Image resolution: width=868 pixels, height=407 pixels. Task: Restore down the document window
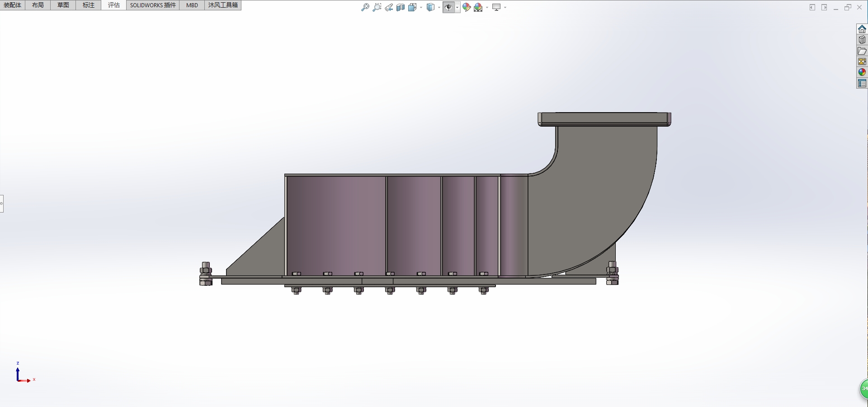pyautogui.click(x=848, y=7)
